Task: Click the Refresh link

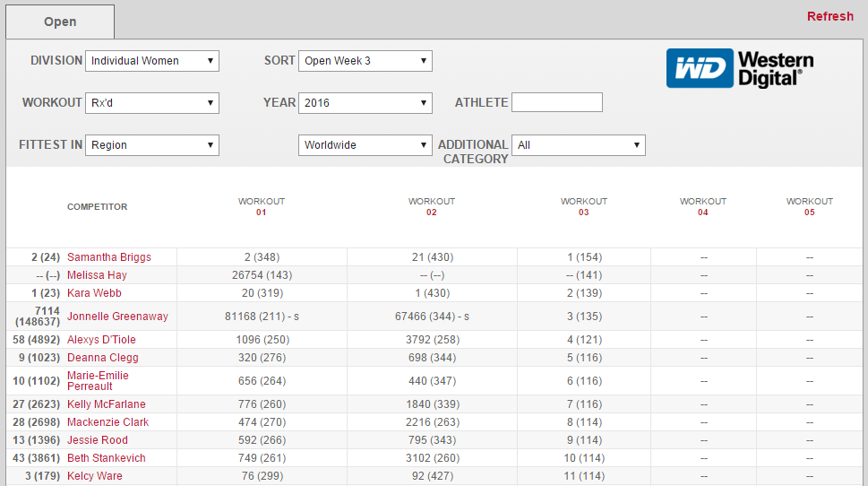Action: pyautogui.click(x=829, y=17)
